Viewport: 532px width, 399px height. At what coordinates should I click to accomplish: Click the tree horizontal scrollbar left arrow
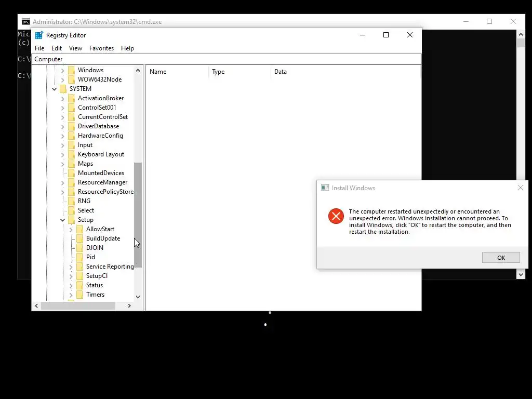37,305
